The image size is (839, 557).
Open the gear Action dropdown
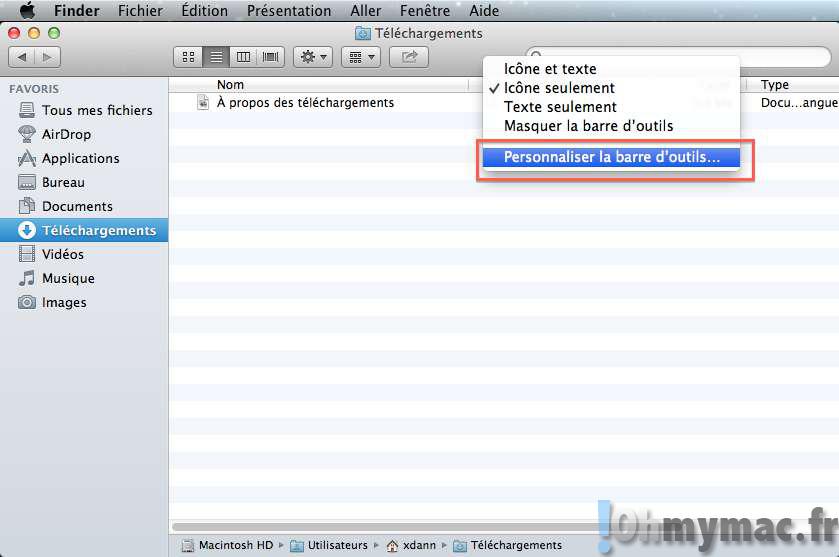point(313,57)
